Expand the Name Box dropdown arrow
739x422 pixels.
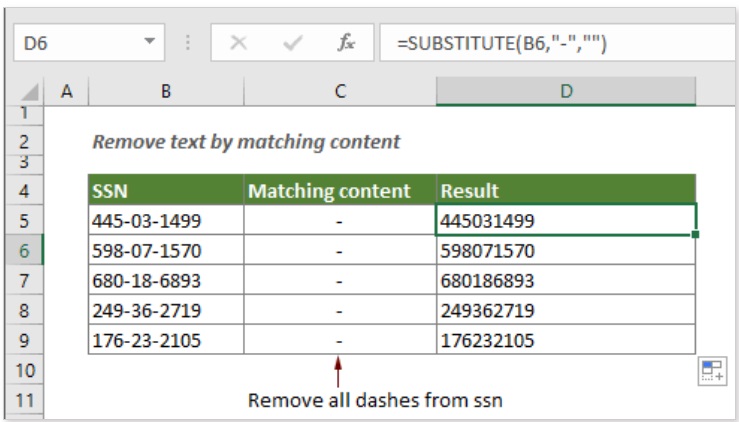[x=149, y=41]
